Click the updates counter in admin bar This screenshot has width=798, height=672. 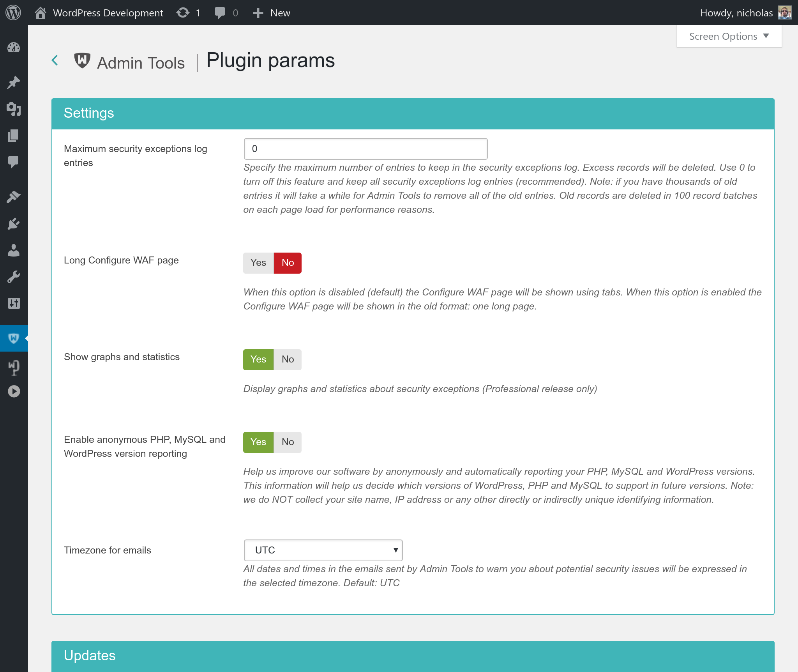[188, 12]
